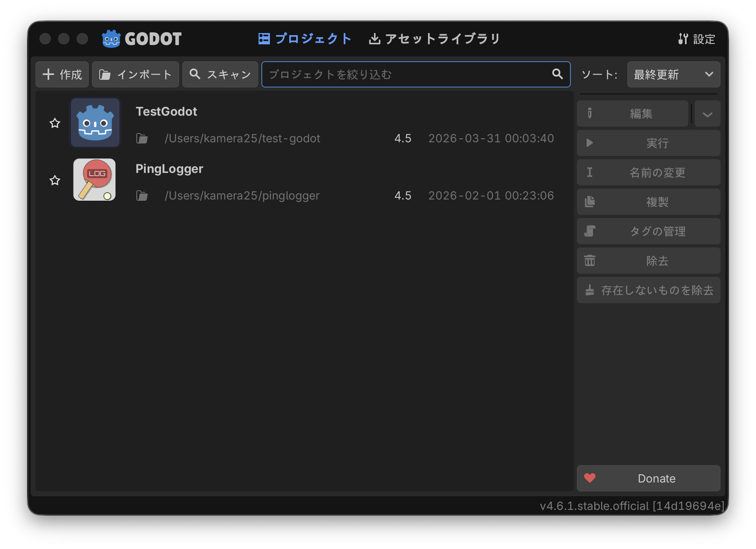Switch to the プロジェクト tab
This screenshot has height=549, width=756.
[305, 39]
